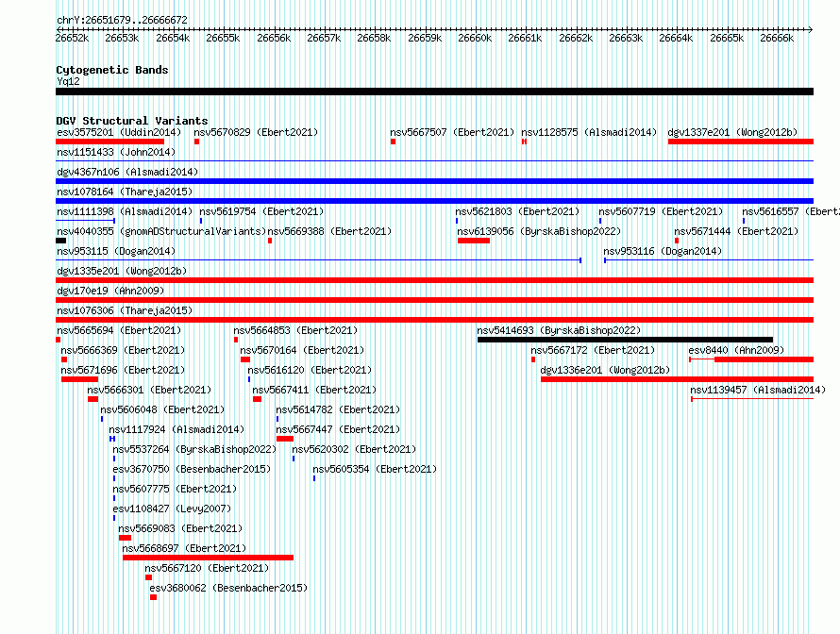Click the 26656k ruler position label
840x634 pixels.
274,38
